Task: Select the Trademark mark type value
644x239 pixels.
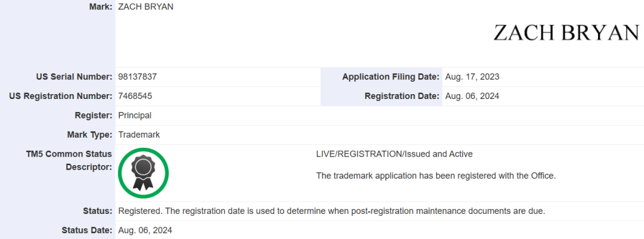Action: pos(139,135)
